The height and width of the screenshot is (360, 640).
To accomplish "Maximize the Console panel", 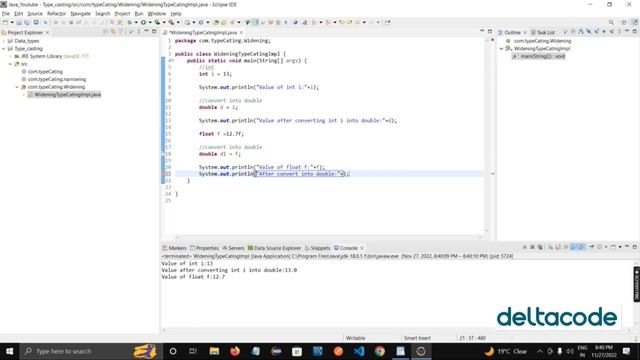I will (x=635, y=247).
